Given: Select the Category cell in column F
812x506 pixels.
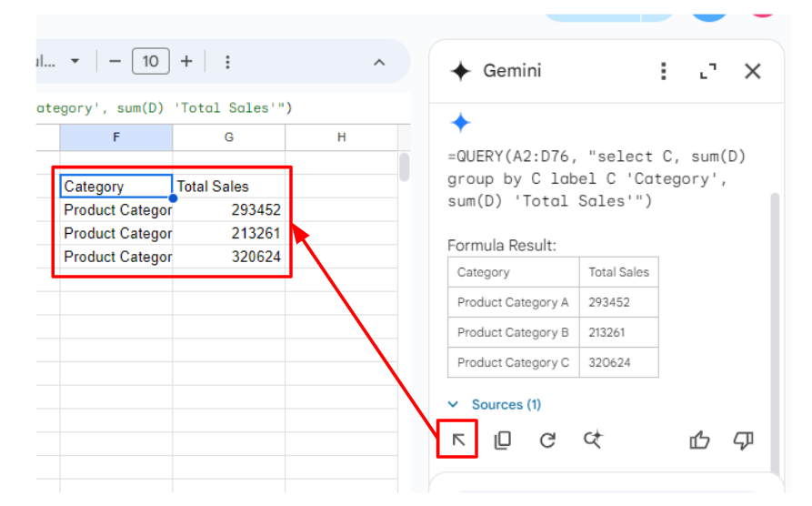Looking at the screenshot, I should 116,187.
